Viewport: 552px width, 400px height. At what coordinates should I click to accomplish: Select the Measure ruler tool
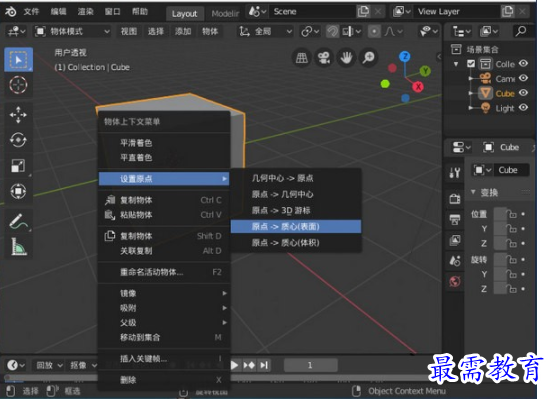[x=18, y=246]
